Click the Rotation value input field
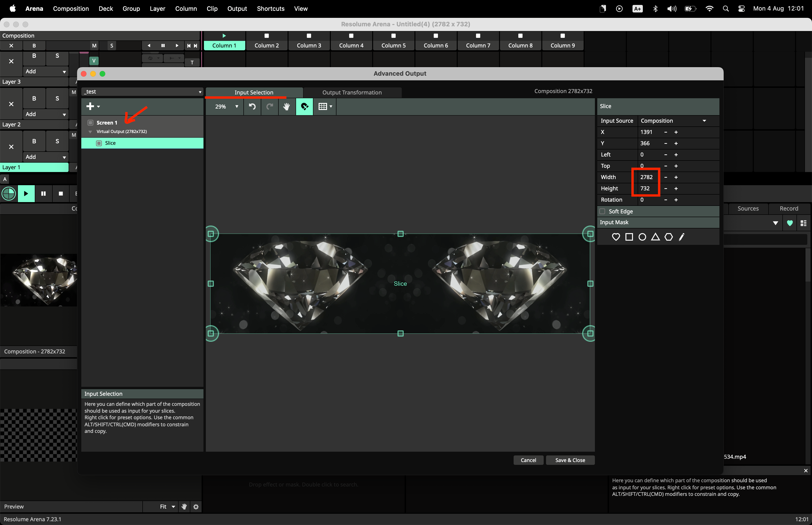This screenshot has width=812, height=525. coord(649,200)
